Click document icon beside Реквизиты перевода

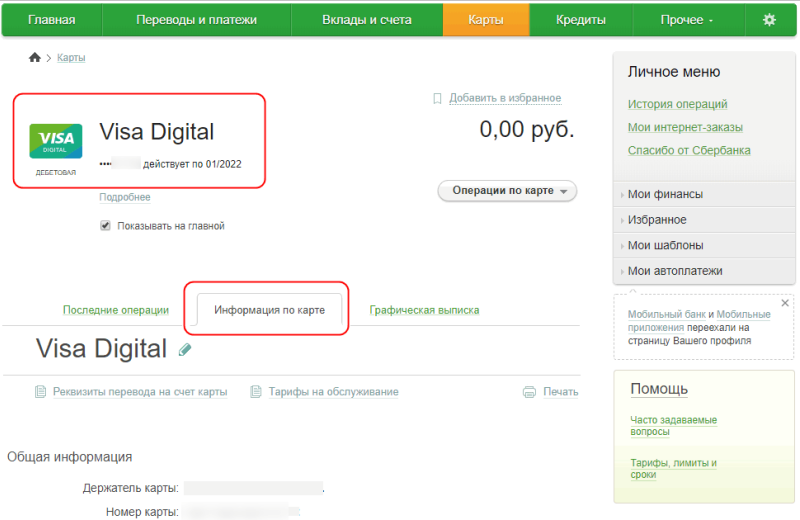coord(40,392)
